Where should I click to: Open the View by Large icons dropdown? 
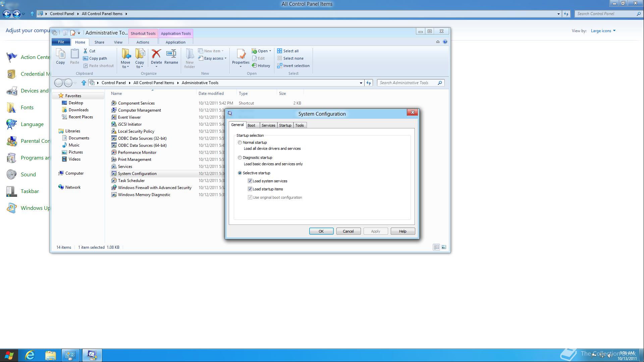tap(603, 31)
